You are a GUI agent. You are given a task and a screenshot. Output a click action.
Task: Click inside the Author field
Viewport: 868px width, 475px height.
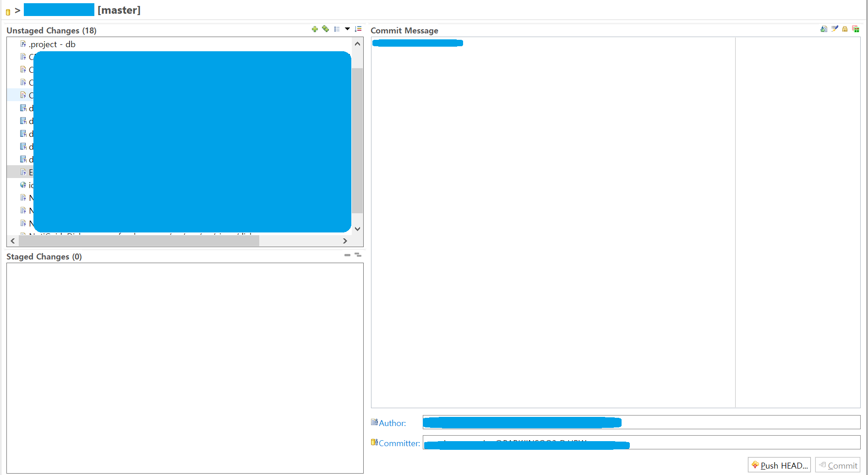733,422
